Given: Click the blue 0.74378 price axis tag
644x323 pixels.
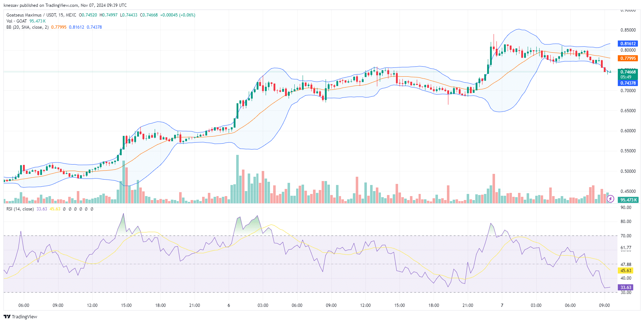Looking at the screenshot, I should [x=628, y=83].
